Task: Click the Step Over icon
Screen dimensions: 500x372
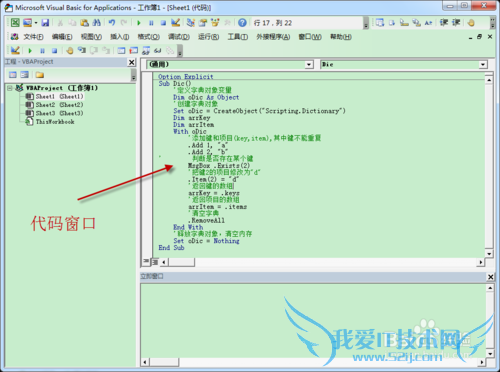Action: (x=94, y=50)
